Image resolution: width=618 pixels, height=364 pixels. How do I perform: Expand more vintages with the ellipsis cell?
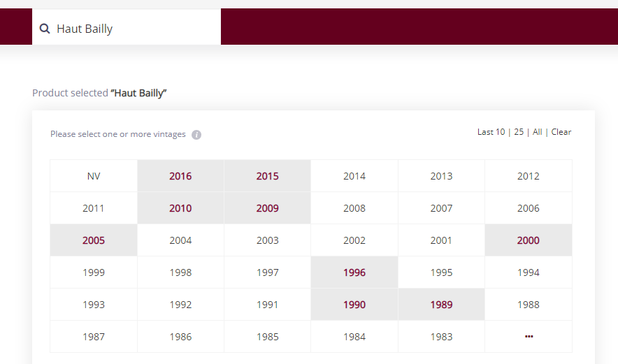point(529,337)
